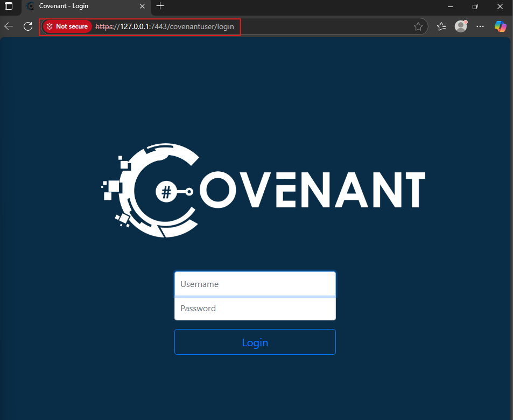Click the browser back arrow
Viewport: 513px width, 420px height.
pos(9,26)
